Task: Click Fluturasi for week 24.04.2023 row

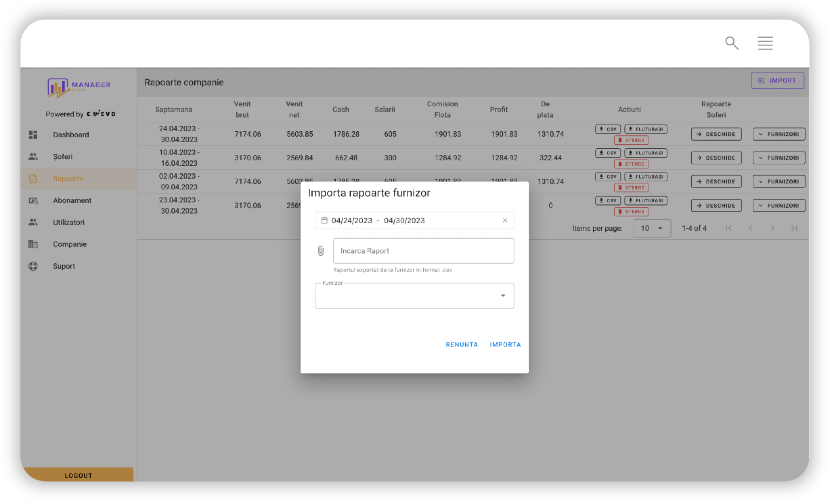Action: tap(646, 129)
